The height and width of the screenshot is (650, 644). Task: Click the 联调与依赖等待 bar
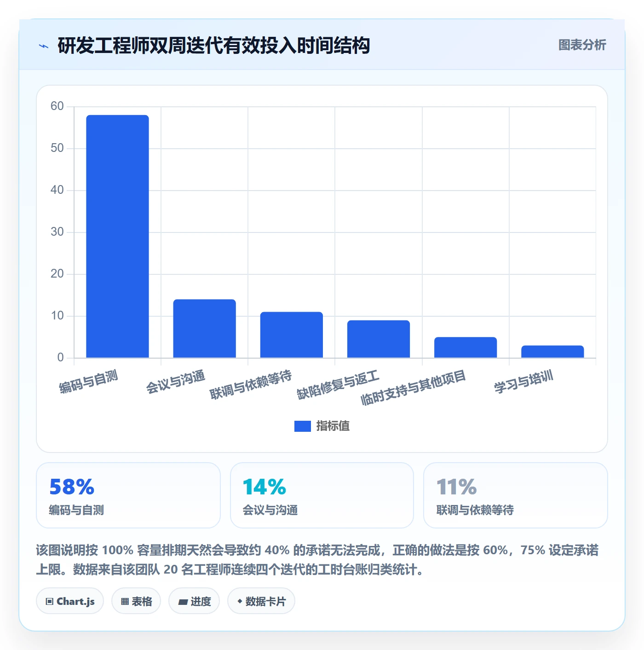pyautogui.click(x=292, y=335)
